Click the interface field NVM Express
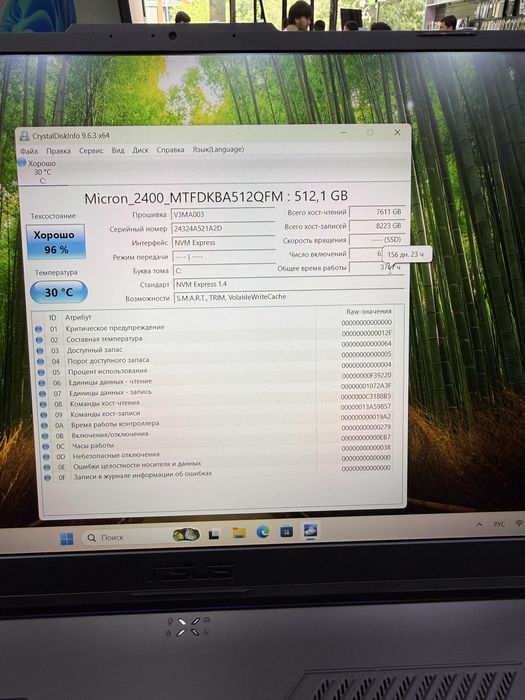 223,242
